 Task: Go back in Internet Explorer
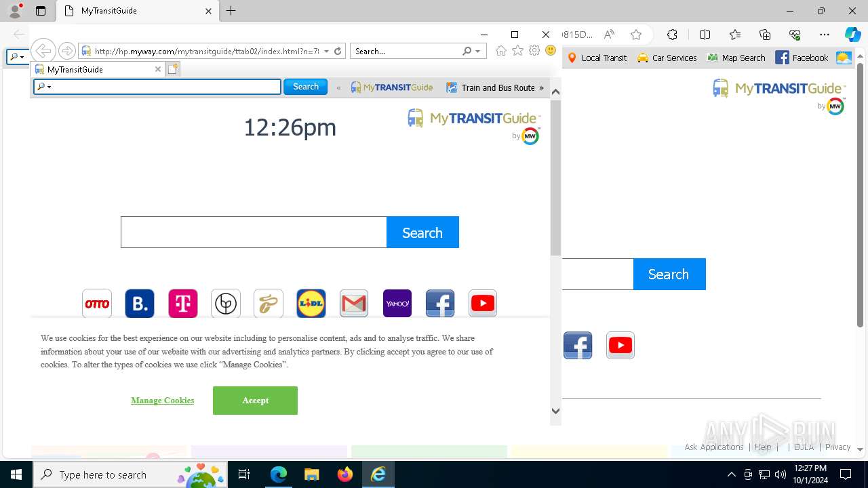(x=43, y=51)
